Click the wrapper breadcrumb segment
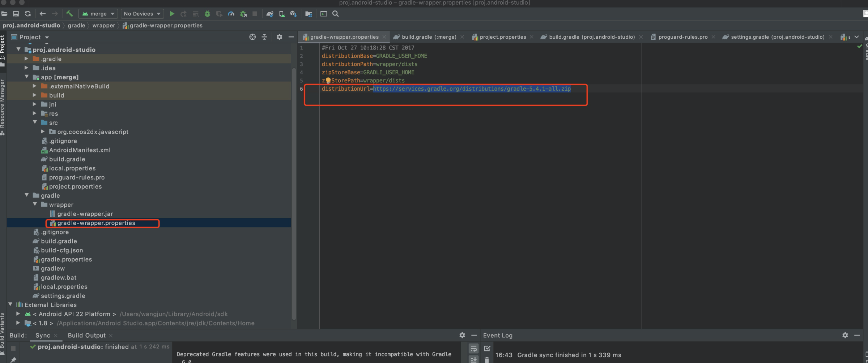 [x=103, y=25]
